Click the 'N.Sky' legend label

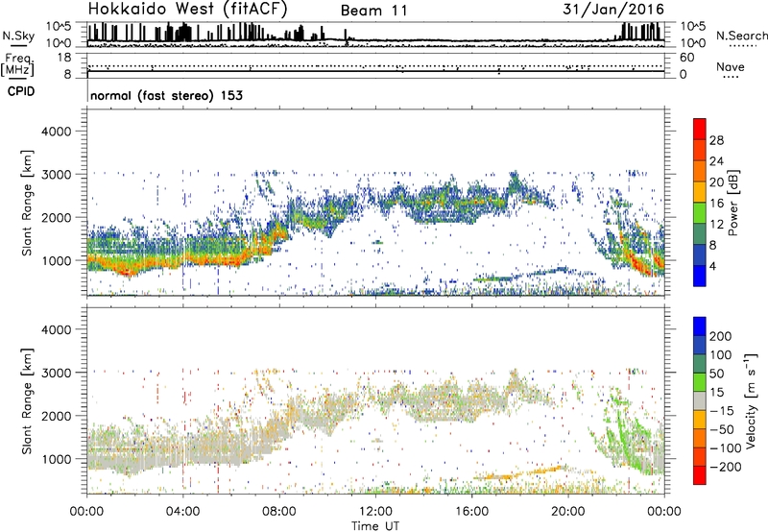click(x=18, y=36)
